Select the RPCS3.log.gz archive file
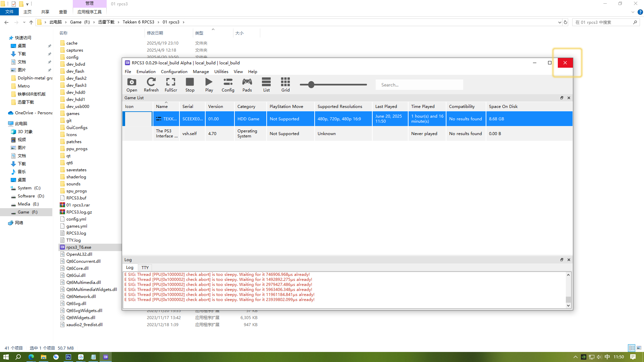This screenshot has height=362, width=644. pos(79,212)
